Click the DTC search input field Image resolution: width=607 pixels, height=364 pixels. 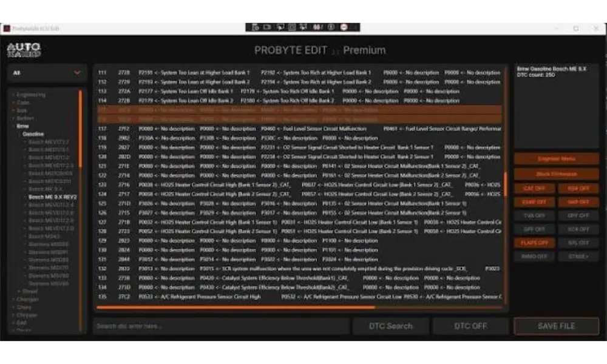(222, 326)
